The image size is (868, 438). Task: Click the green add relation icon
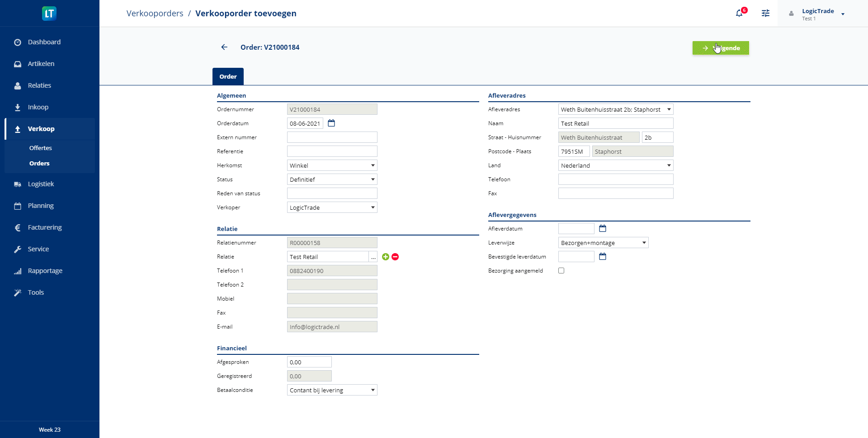tap(386, 257)
